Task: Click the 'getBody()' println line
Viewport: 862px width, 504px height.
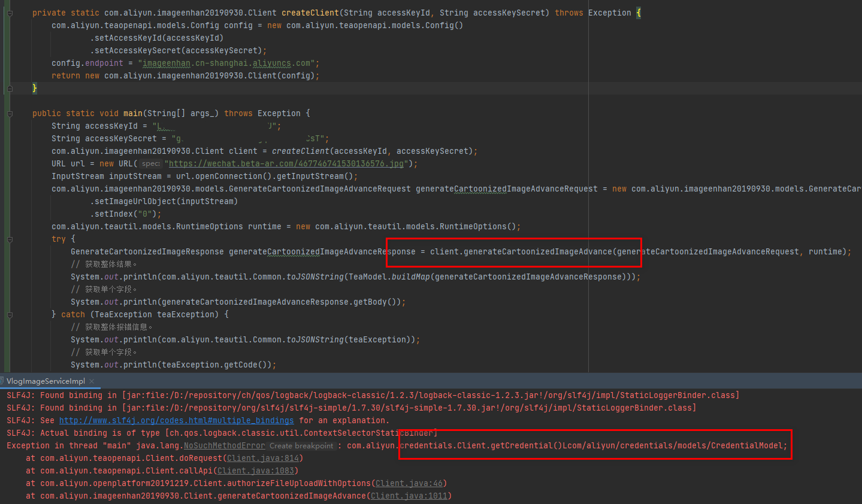Action: [238, 302]
